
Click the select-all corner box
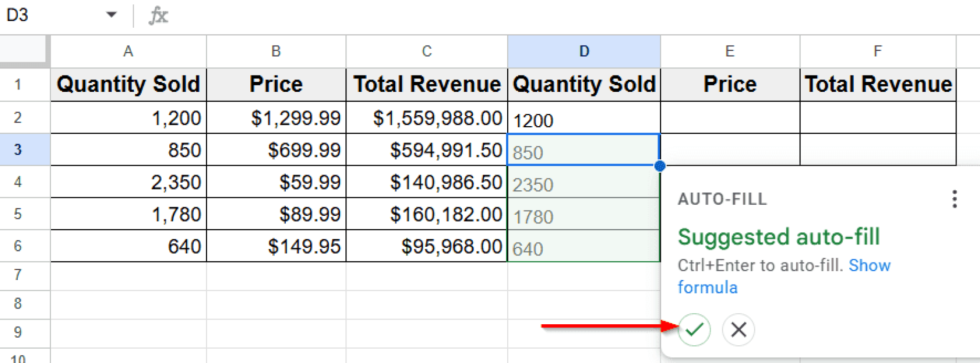click(24, 49)
